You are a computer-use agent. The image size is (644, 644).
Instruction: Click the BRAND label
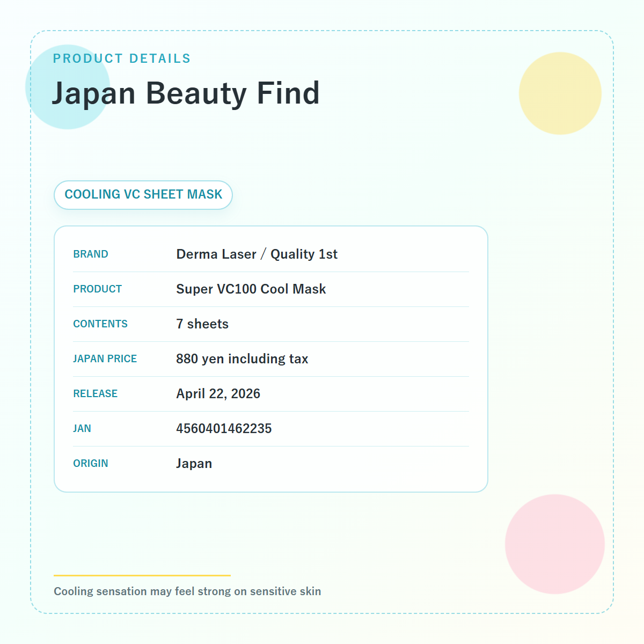[91, 254]
